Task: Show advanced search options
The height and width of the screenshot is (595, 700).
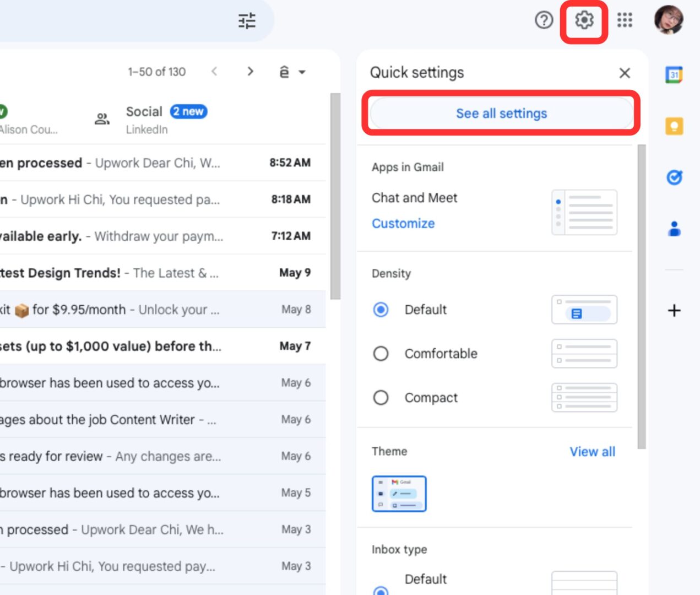Action: (247, 20)
